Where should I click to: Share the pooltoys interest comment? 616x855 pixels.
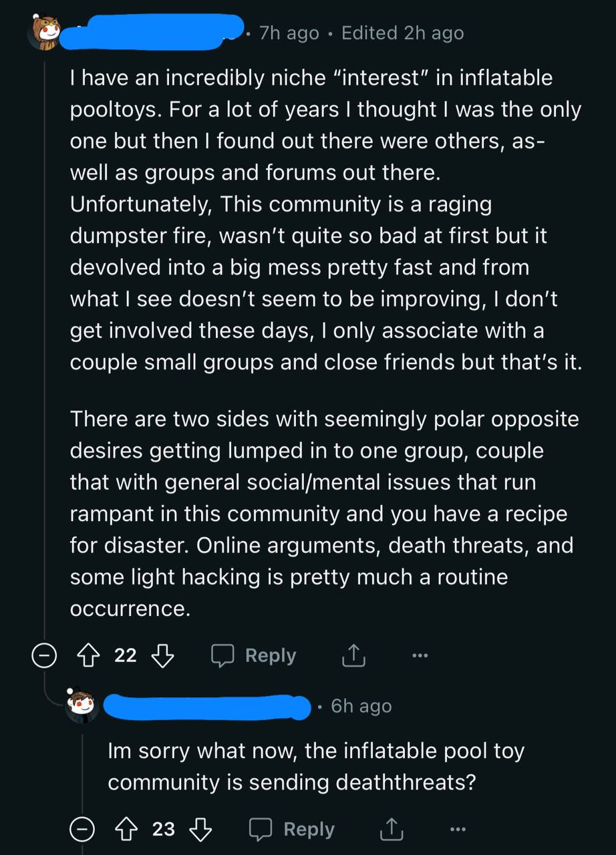[x=353, y=656]
